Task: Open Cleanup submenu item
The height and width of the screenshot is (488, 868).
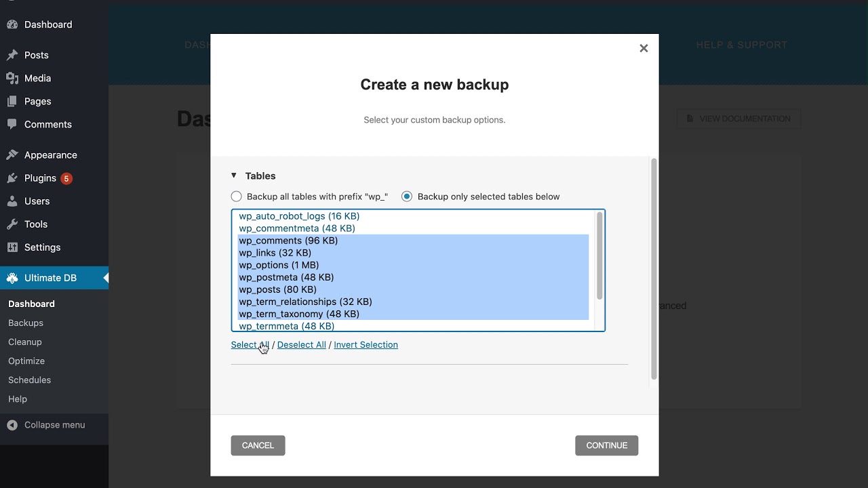Action: point(25,342)
